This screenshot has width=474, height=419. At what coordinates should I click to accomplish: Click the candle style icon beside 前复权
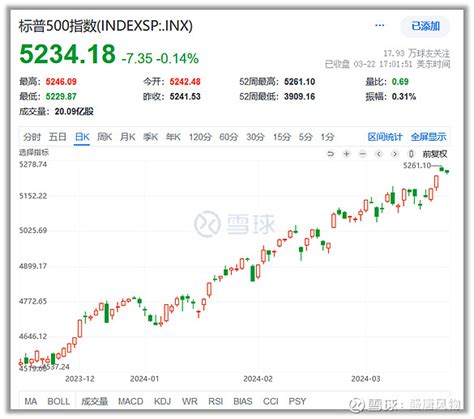pyautogui.click(x=411, y=154)
